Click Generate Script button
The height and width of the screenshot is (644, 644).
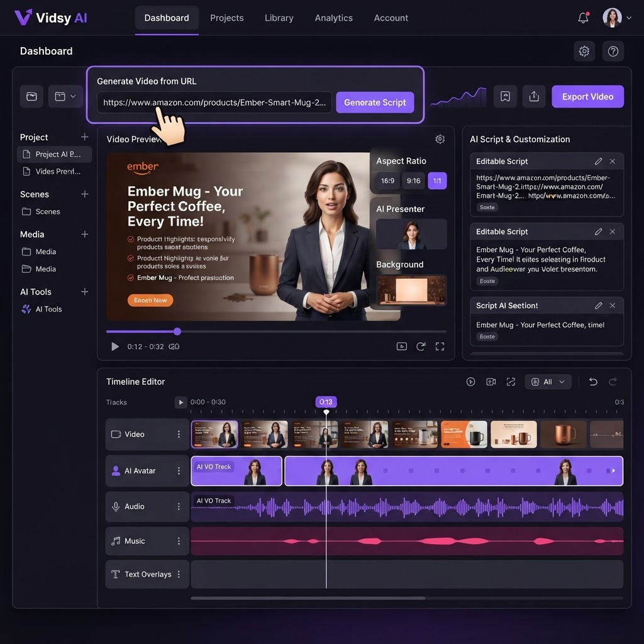(375, 103)
